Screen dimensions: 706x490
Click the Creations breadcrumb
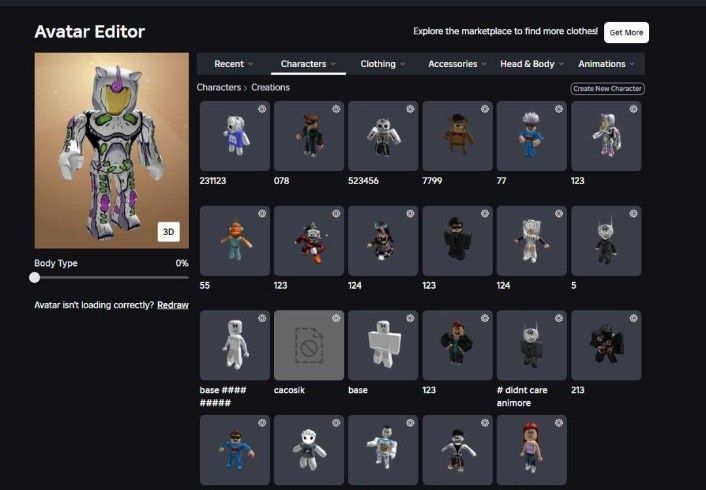(270, 87)
